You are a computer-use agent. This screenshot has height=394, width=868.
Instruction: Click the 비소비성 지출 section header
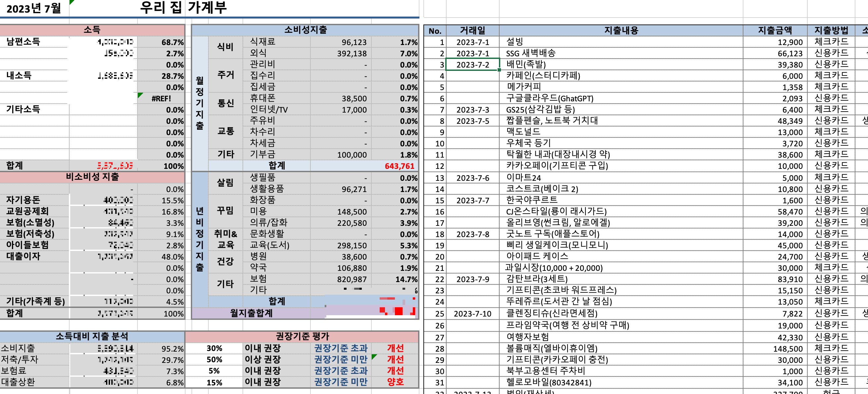click(92, 176)
